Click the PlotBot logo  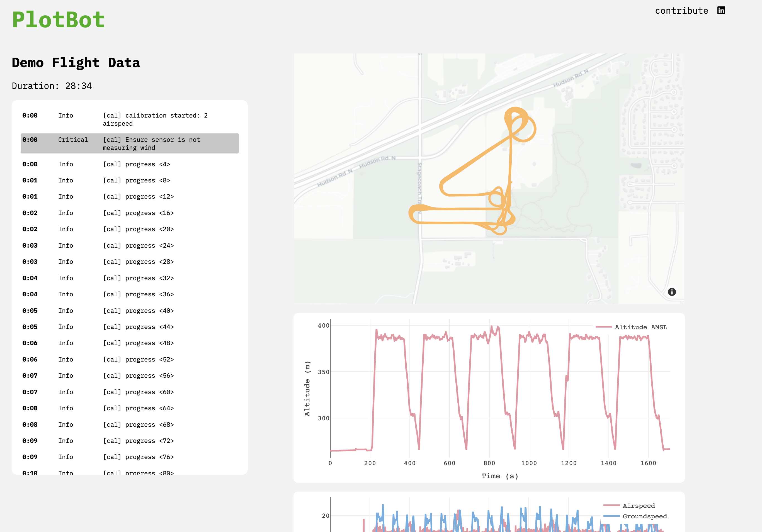(59, 20)
